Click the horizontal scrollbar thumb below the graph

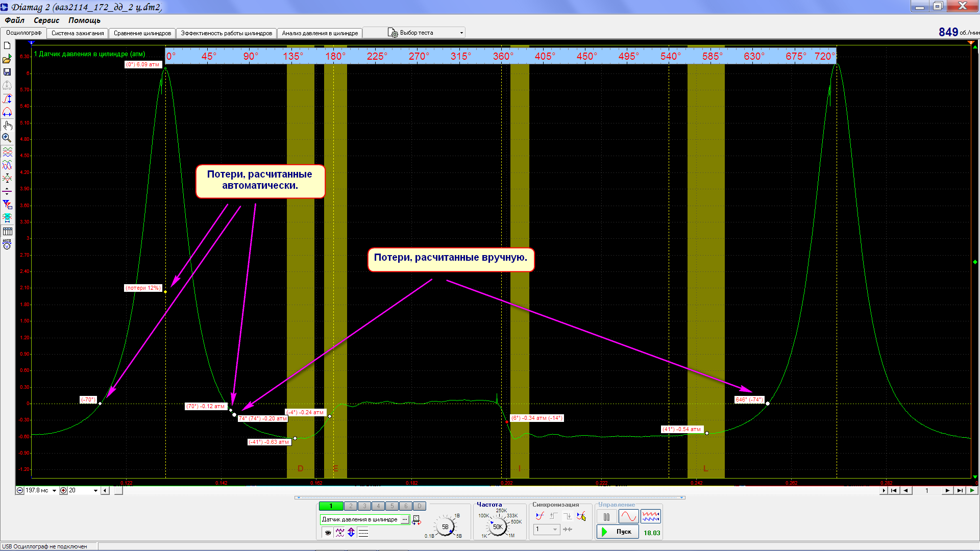tap(118, 491)
